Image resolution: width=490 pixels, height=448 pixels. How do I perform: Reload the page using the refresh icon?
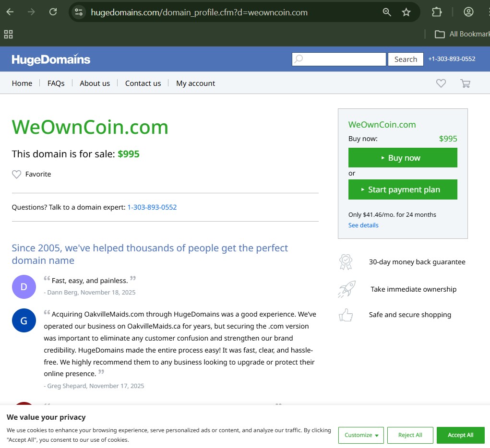(53, 12)
